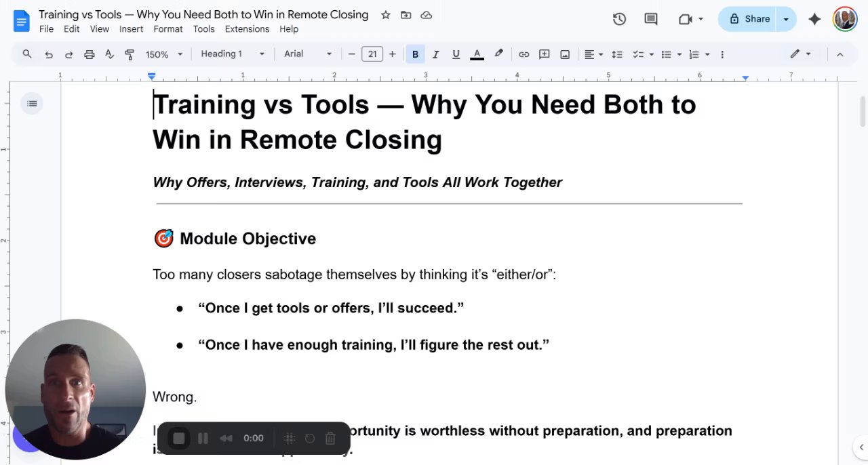Check cloud save status icon
This screenshot has height=465, width=868.
tap(427, 15)
